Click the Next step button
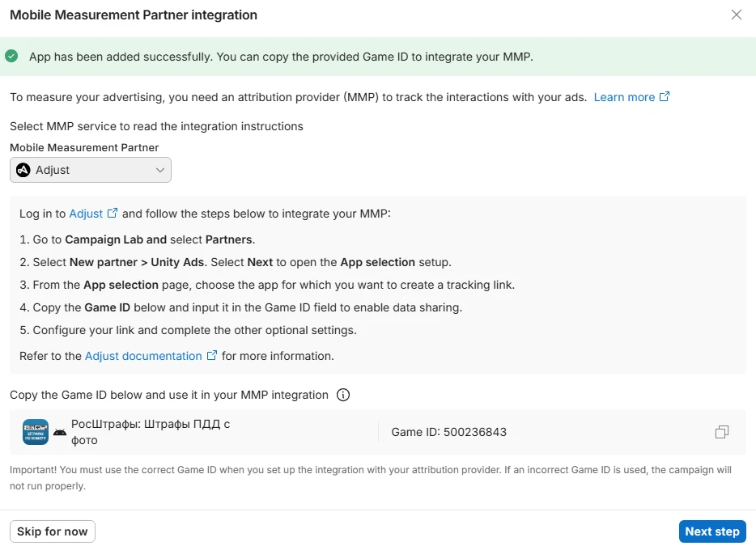This screenshot has width=756, height=546. click(712, 531)
